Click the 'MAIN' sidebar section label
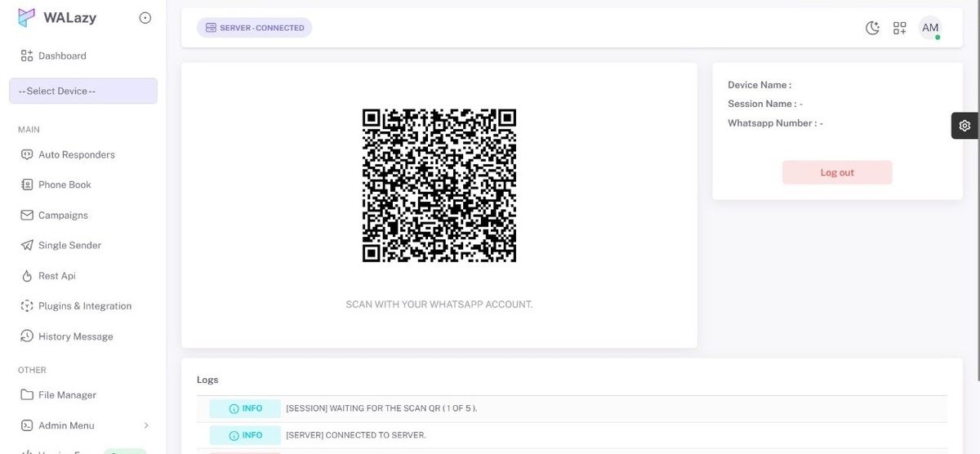980x454 pixels. coord(29,130)
